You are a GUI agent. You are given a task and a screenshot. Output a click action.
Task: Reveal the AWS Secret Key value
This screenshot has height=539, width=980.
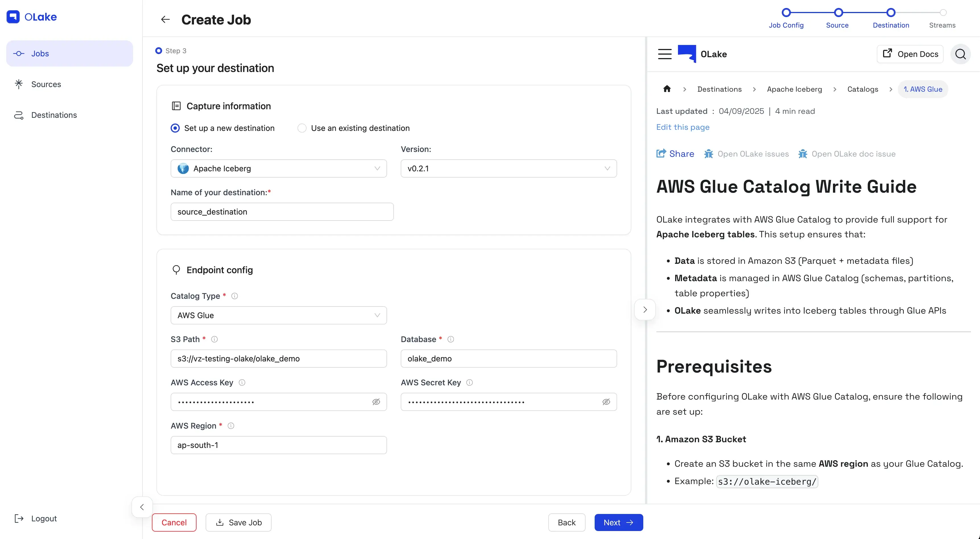[x=606, y=402]
